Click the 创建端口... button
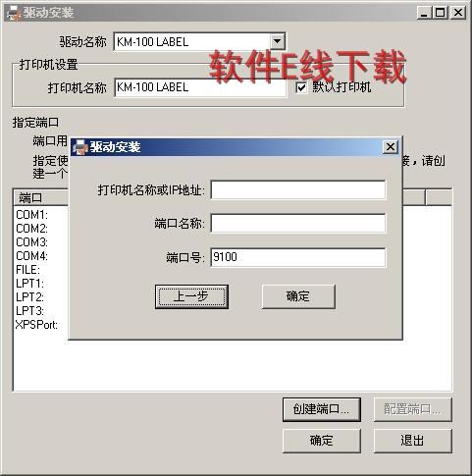The height and width of the screenshot is (476, 472). tap(322, 409)
